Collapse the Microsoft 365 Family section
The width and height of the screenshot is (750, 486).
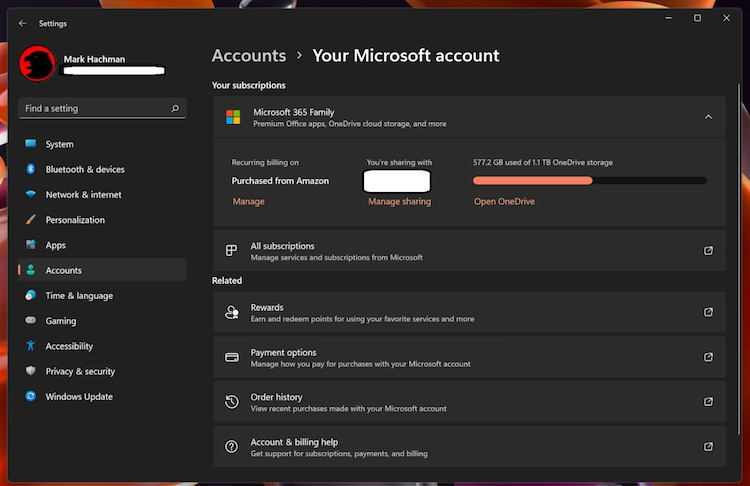[708, 117]
